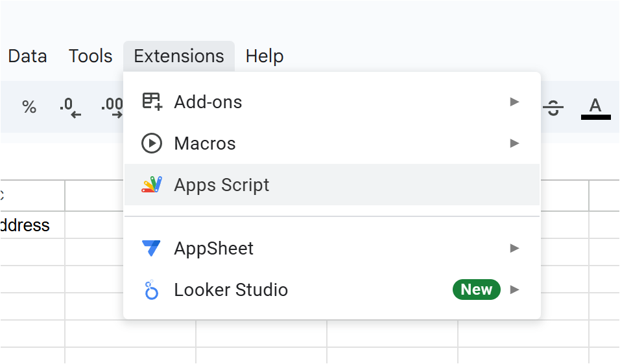The width and height of the screenshot is (620, 364).
Task: Increase decimal places (.00 arrow right)
Action: 112,108
